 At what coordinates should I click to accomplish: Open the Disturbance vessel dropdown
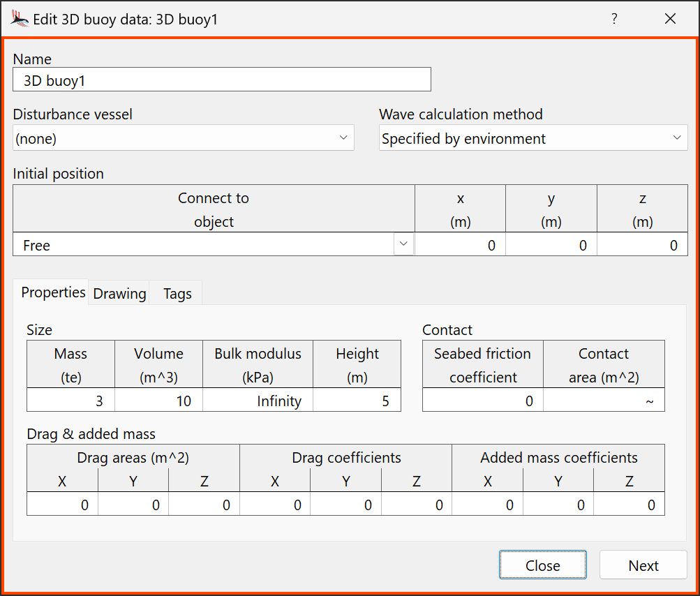(x=184, y=138)
